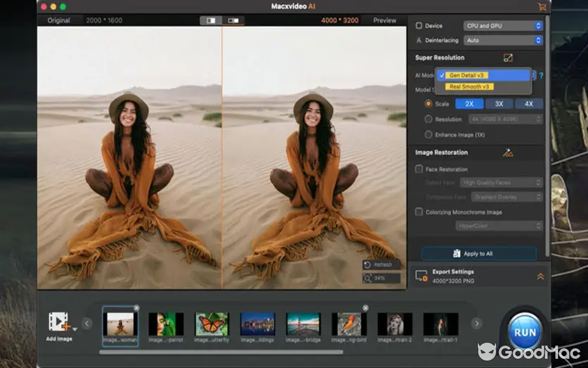Open the Deinterlacing Auto dropdown
The width and height of the screenshot is (588, 368).
click(x=503, y=40)
